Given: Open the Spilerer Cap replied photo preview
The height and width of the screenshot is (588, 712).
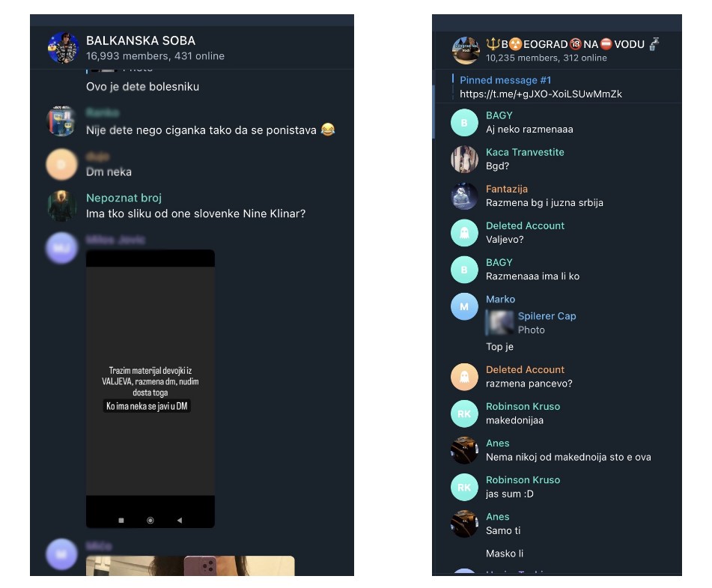Looking at the screenshot, I should [502, 322].
